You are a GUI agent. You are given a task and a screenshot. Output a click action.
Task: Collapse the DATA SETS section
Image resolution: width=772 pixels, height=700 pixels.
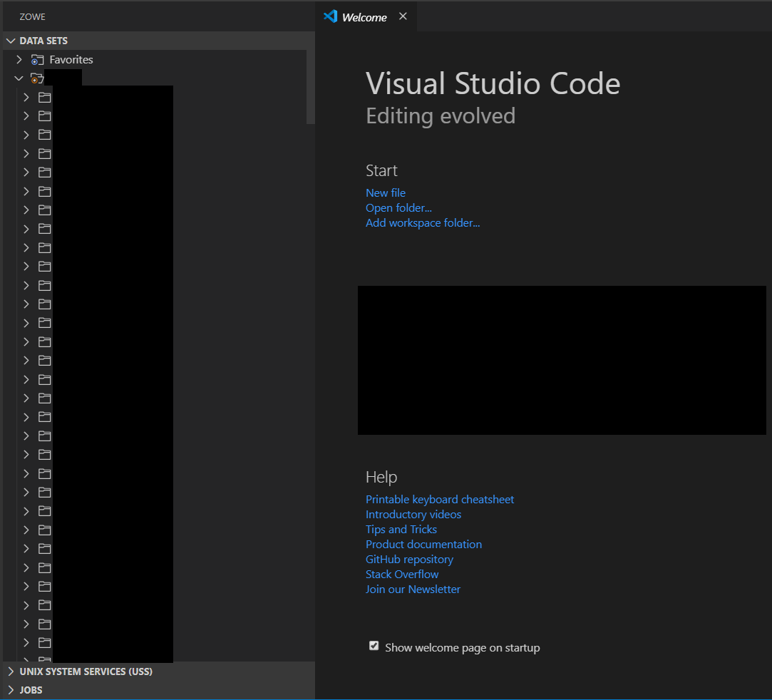coord(11,41)
